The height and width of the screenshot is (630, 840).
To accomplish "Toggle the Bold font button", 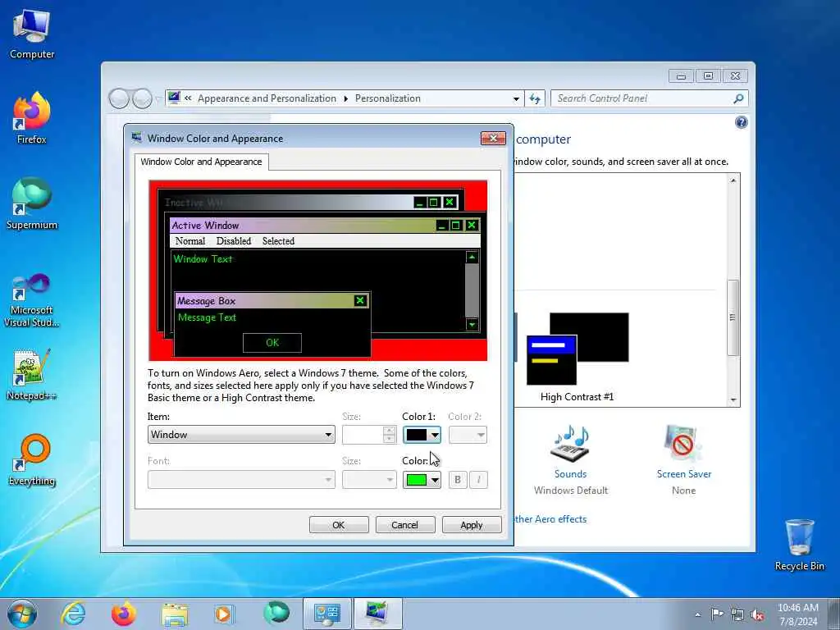I will (458, 479).
